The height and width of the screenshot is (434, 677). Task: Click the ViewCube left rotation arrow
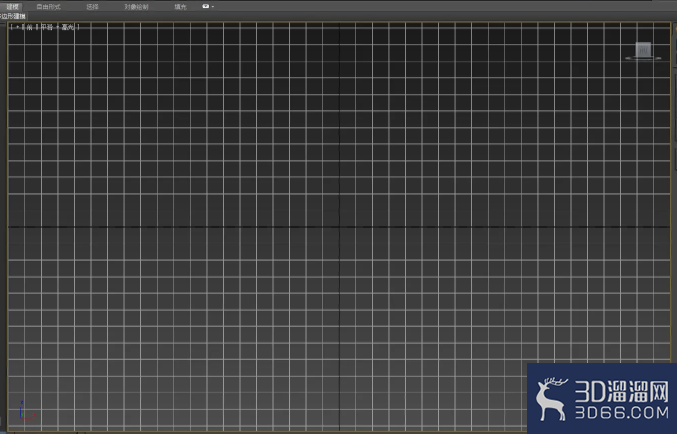(628, 58)
